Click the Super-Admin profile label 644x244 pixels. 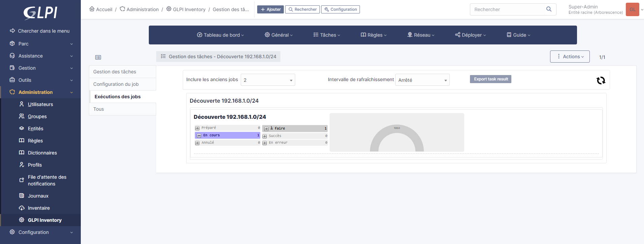pos(583,7)
